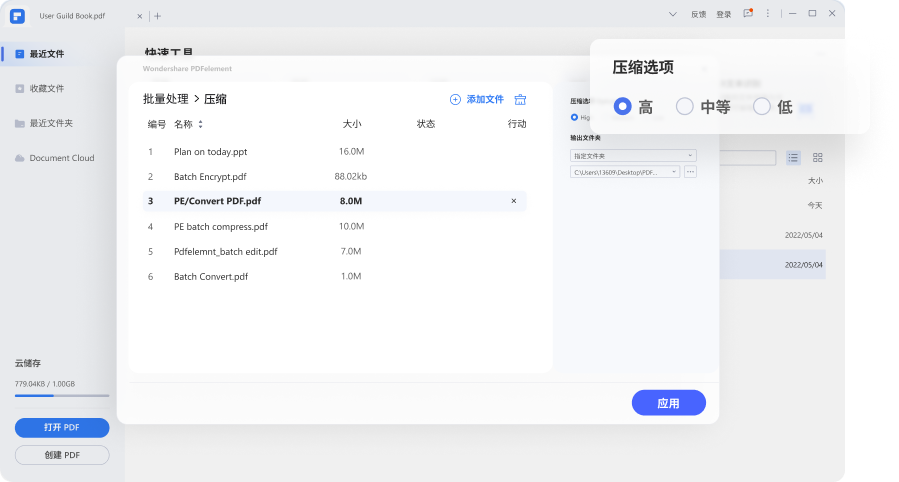Click the Document Cloud cloud icon
This screenshot has width=899, height=482.
point(19,158)
